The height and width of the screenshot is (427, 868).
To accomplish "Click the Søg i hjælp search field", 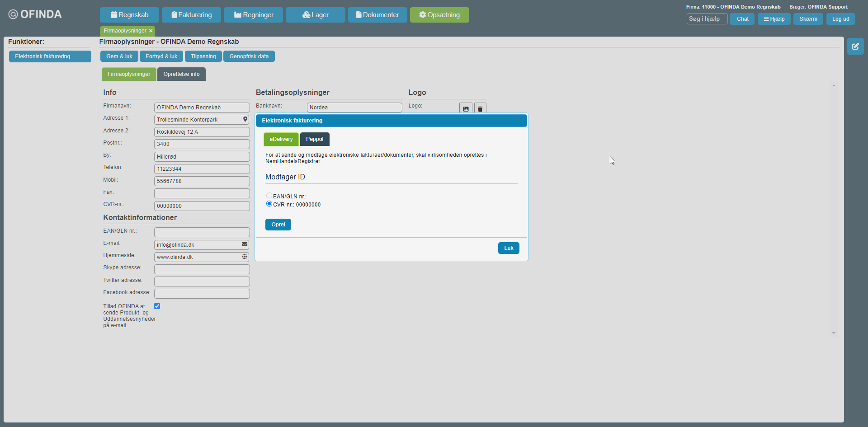I will coord(707,19).
